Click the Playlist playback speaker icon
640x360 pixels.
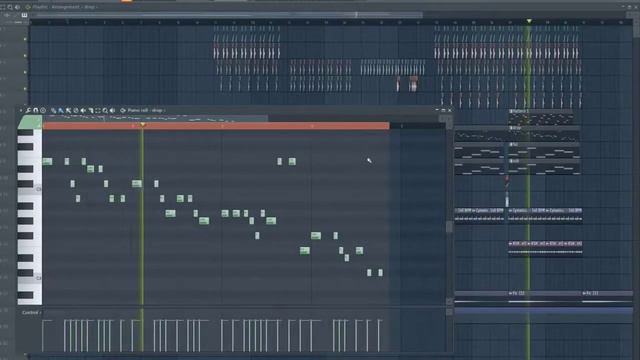tap(18, 7)
